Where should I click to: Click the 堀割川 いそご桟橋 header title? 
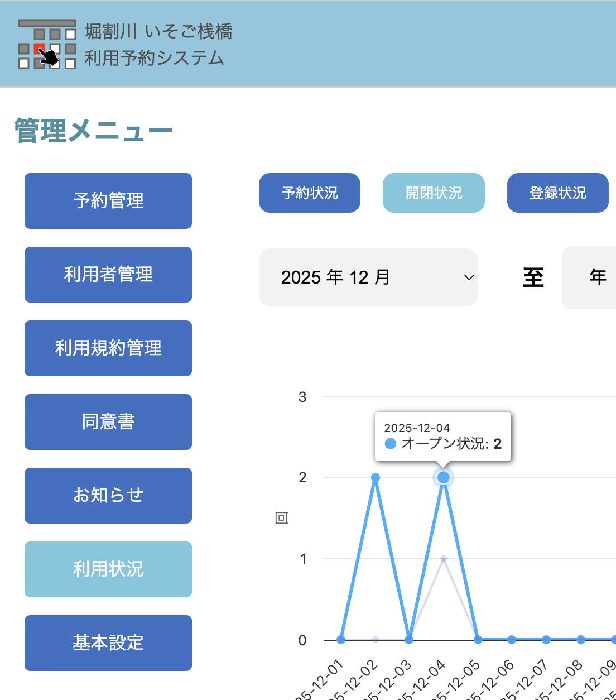[158, 31]
